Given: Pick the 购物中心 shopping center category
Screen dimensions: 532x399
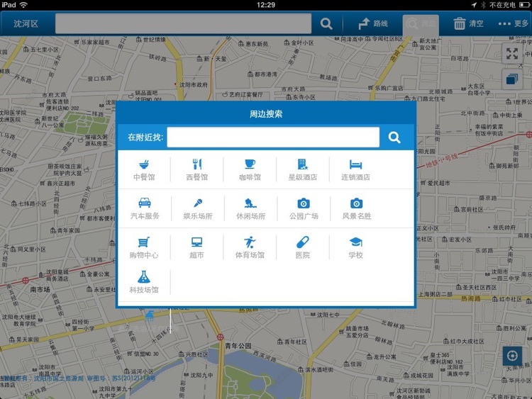Looking at the screenshot, I should click(x=144, y=247).
